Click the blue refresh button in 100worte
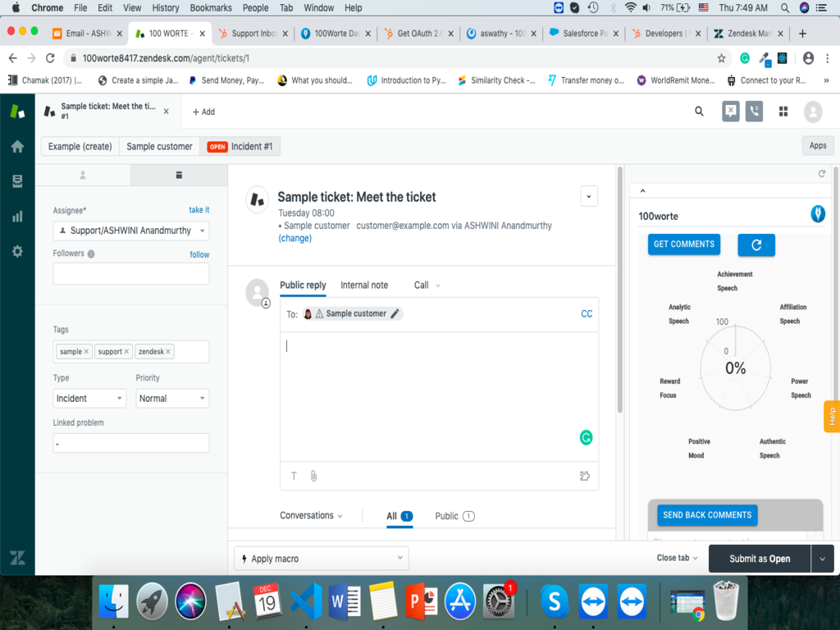The height and width of the screenshot is (630, 840). click(756, 244)
